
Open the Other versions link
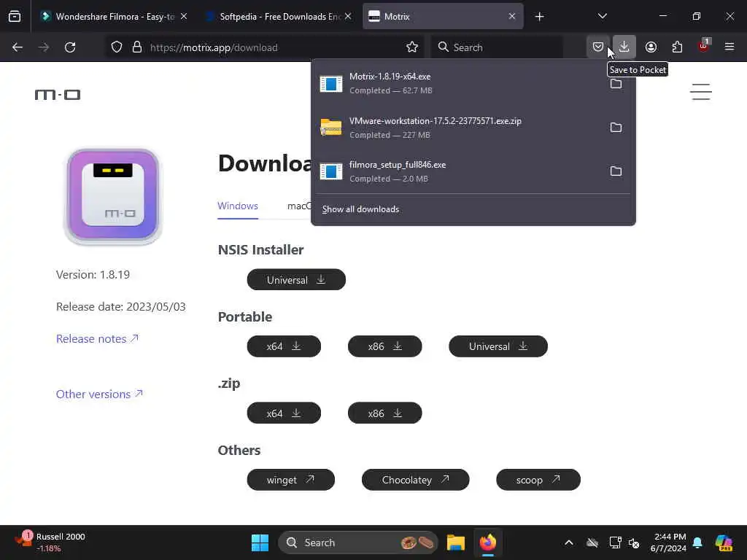(x=99, y=394)
